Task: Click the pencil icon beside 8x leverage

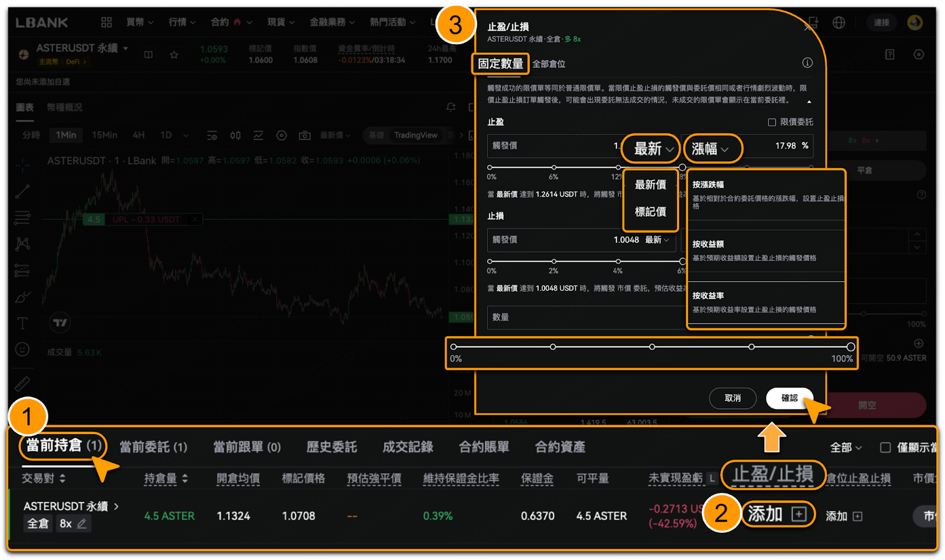Action: pos(82,523)
